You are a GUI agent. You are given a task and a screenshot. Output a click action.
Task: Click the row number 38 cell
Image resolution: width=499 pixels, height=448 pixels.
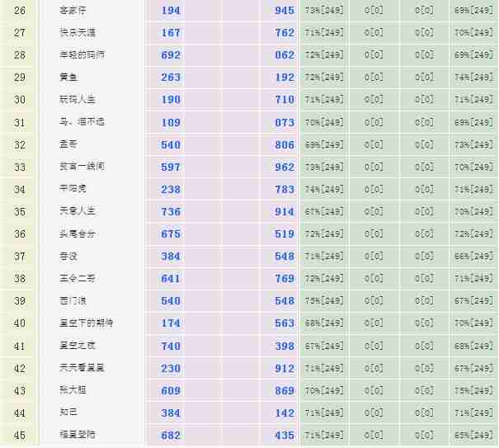tap(20, 279)
